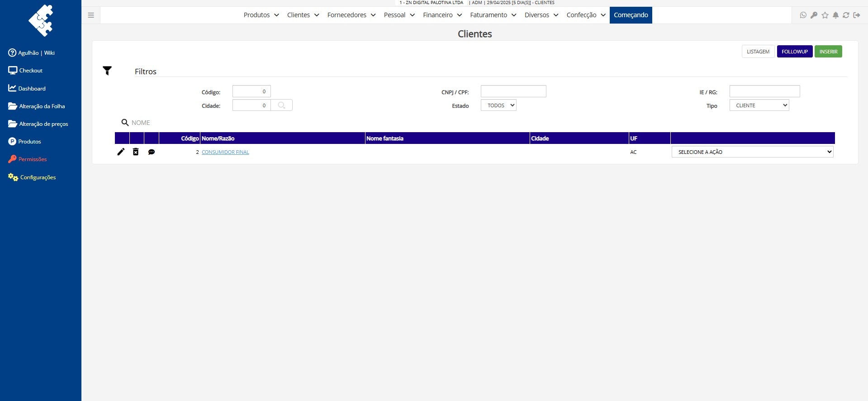The width and height of the screenshot is (868, 401).
Task: Open comment bubble for CONSUMIDOR FINAL
Action: click(152, 152)
